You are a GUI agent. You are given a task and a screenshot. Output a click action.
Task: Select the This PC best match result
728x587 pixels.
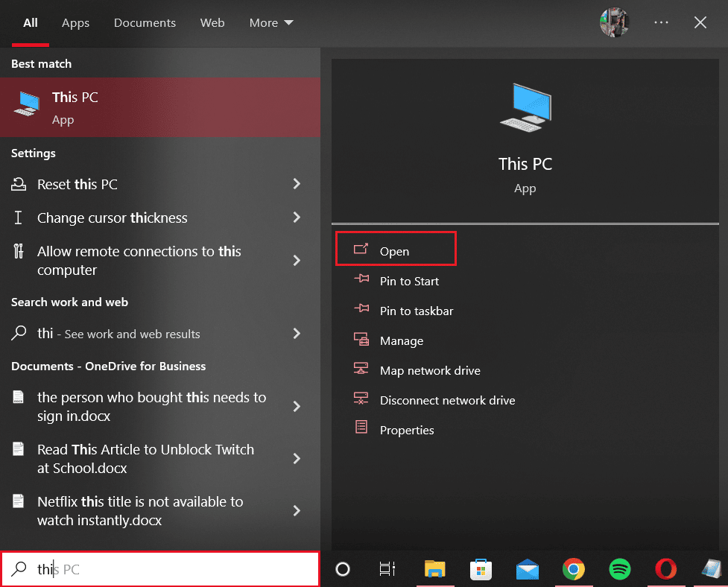point(160,107)
